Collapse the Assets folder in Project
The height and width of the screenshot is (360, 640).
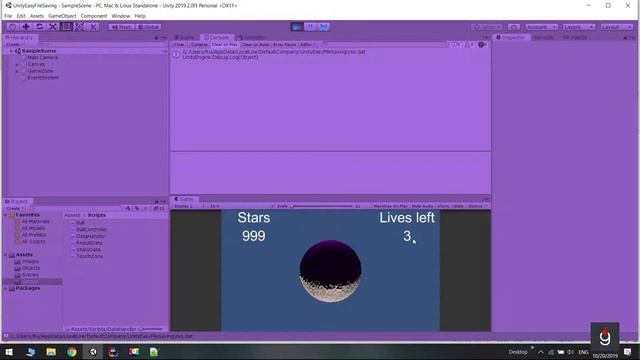(x=5, y=255)
